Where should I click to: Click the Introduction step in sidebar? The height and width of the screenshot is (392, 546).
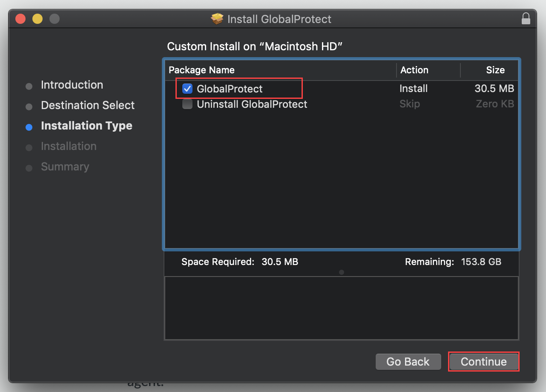tap(72, 85)
